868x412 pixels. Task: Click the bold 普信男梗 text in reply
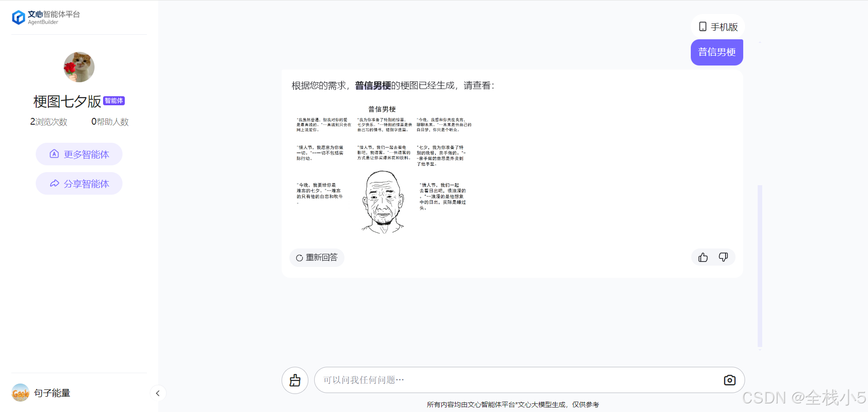point(373,85)
